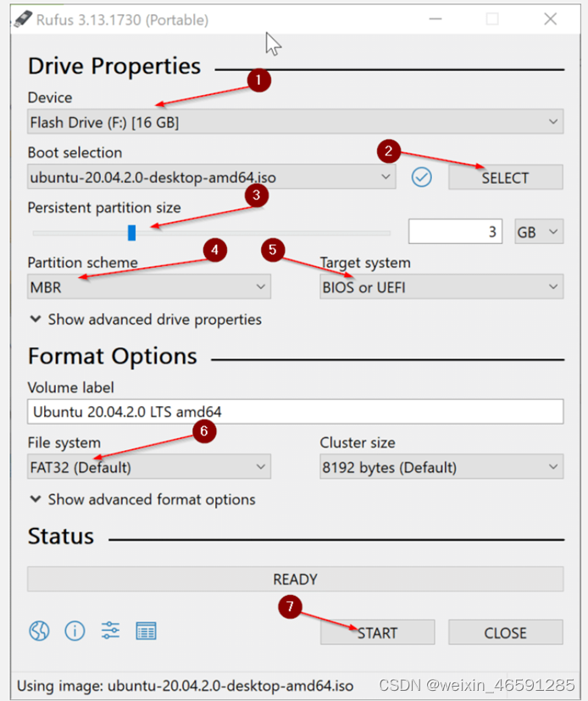Expand Show advanced drive properties
The width and height of the screenshot is (588, 701).
[146, 320]
